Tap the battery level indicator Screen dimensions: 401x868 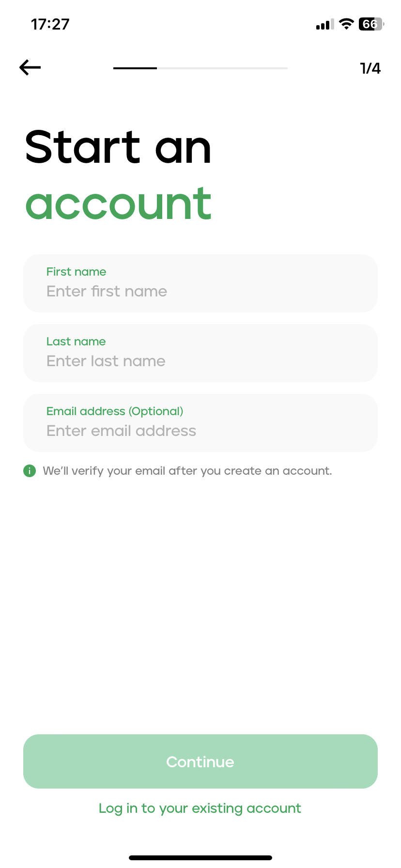tap(370, 24)
